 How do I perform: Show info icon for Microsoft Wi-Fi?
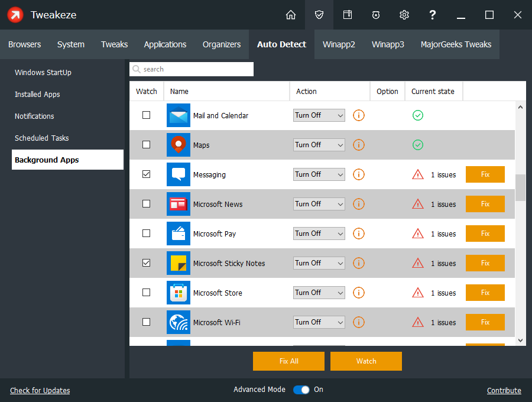359,322
